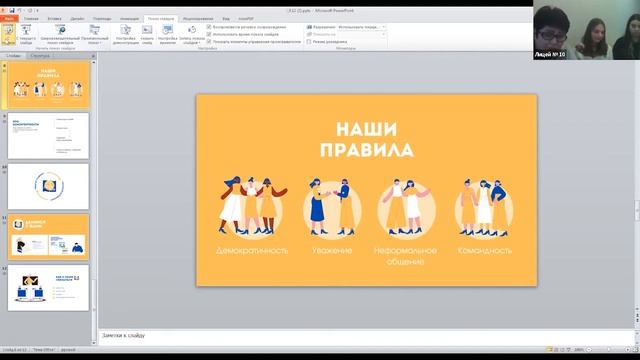Click the Office theme label in status bar
The height and width of the screenshot is (360, 640).
pyautogui.click(x=43, y=350)
